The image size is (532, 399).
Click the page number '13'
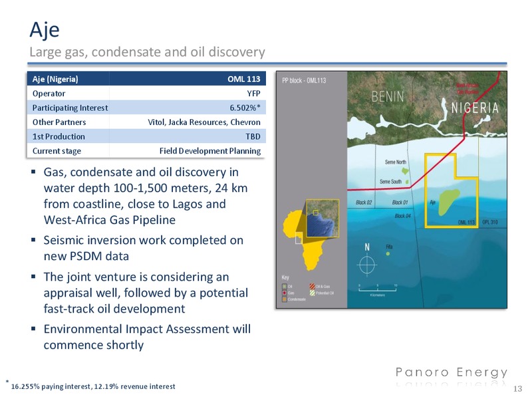coord(518,389)
